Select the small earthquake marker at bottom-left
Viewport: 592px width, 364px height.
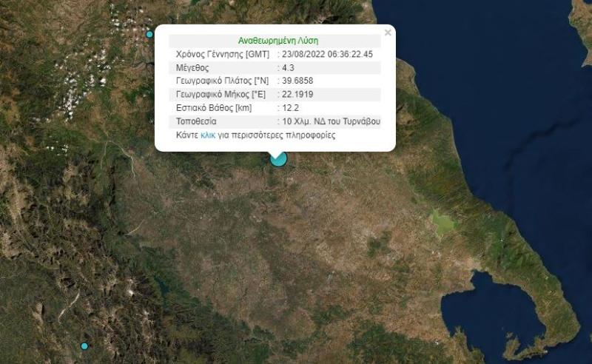[x=84, y=346]
